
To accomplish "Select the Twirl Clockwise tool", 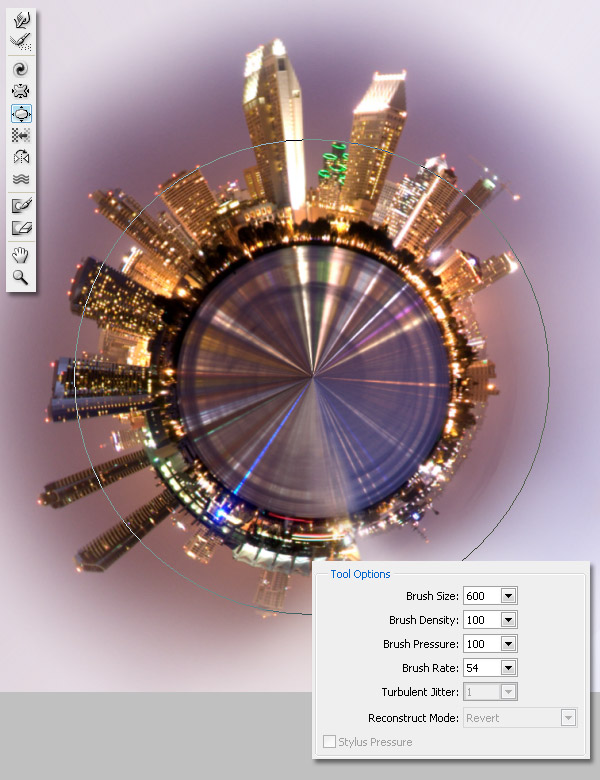I will 21,70.
